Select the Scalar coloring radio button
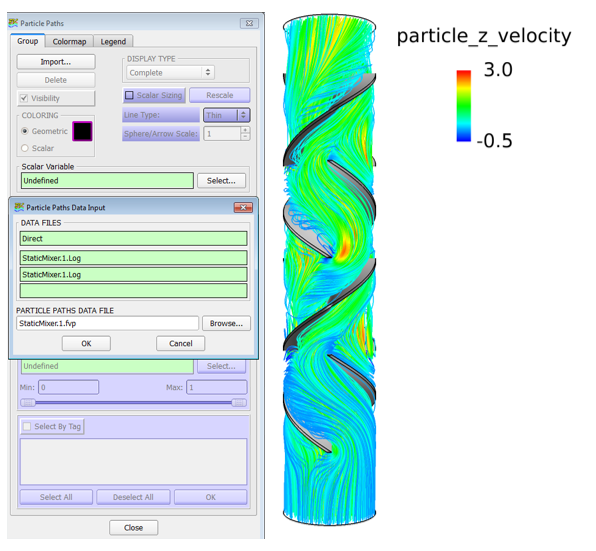The height and width of the screenshot is (551, 596). (25, 148)
